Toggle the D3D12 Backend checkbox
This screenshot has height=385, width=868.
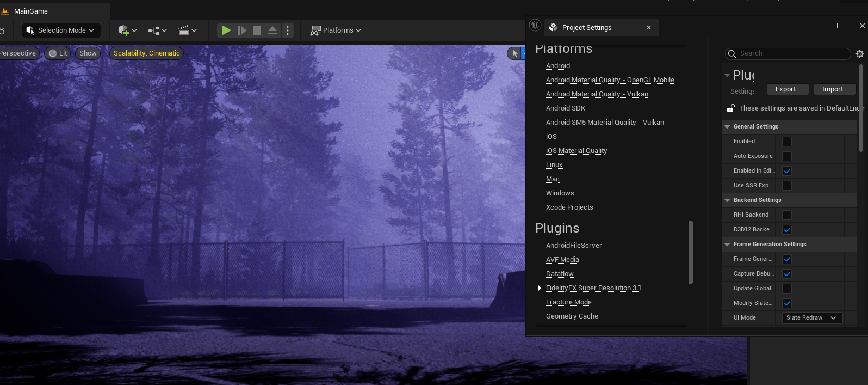click(787, 230)
